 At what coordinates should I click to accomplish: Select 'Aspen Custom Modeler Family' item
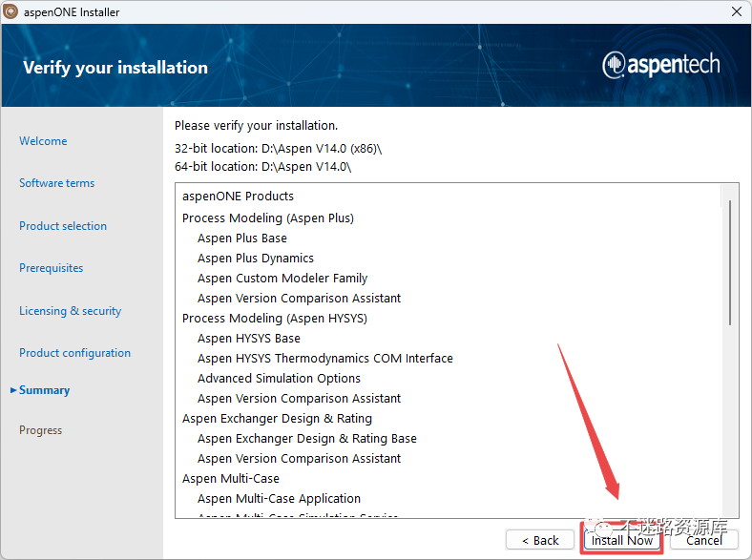(x=282, y=278)
